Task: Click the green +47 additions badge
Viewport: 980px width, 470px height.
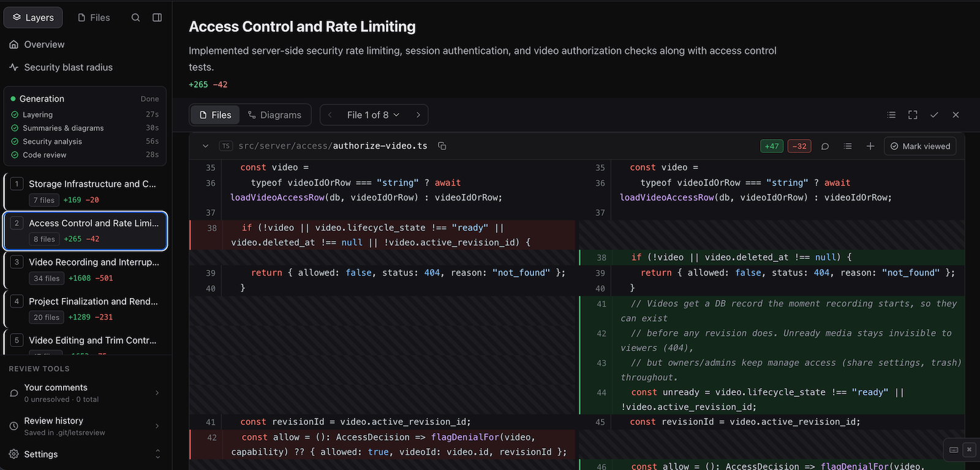Action: pyautogui.click(x=772, y=146)
